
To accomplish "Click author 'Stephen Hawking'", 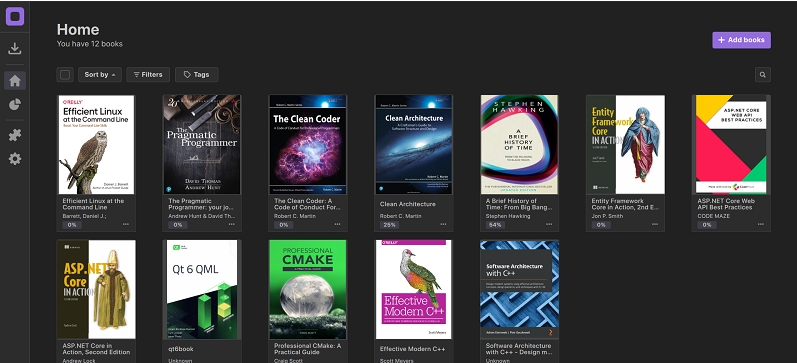I will click(x=508, y=216).
